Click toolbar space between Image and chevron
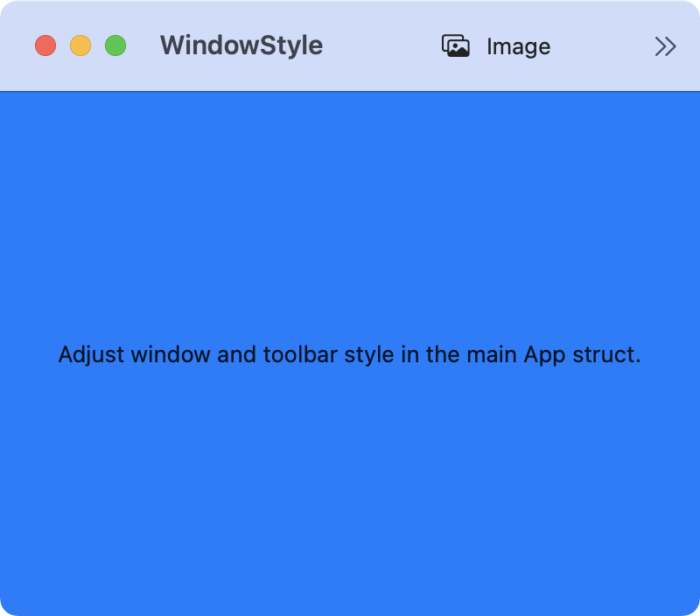 coord(604,45)
